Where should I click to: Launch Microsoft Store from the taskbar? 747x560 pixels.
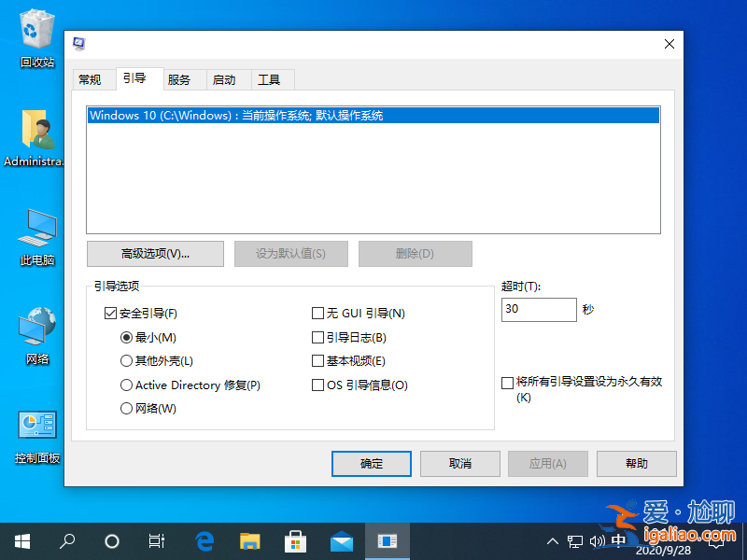(x=295, y=540)
